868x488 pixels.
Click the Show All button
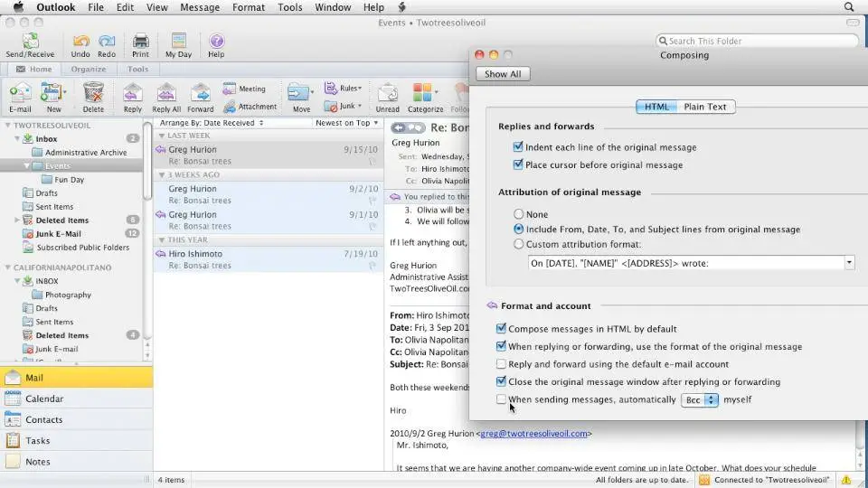[x=503, y=74]
